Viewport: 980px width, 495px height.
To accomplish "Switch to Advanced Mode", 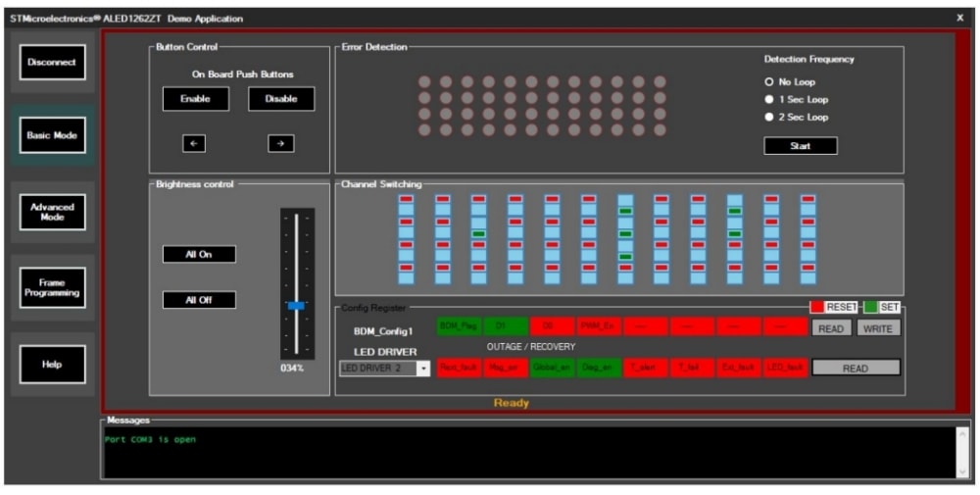I will pos(52,212).
